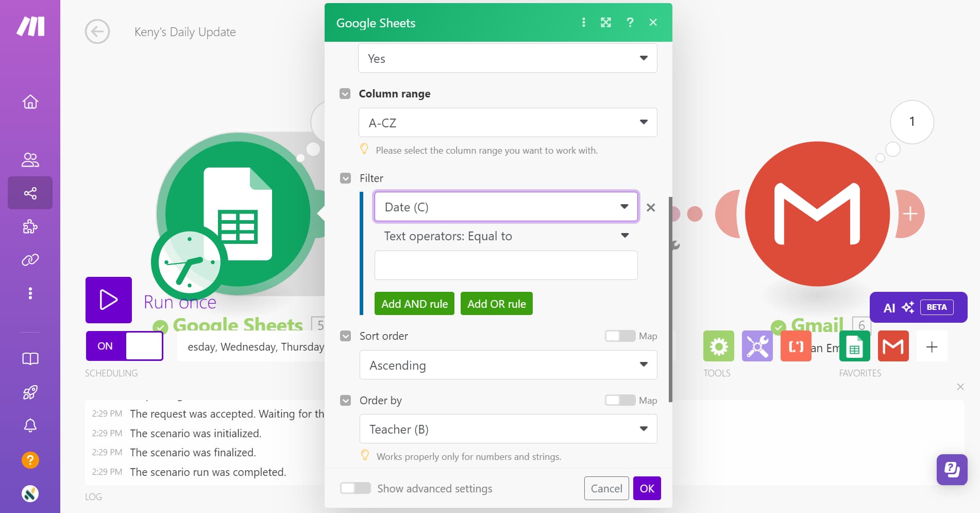
Task: Go back with the arrow button
Action: point(97,32)
